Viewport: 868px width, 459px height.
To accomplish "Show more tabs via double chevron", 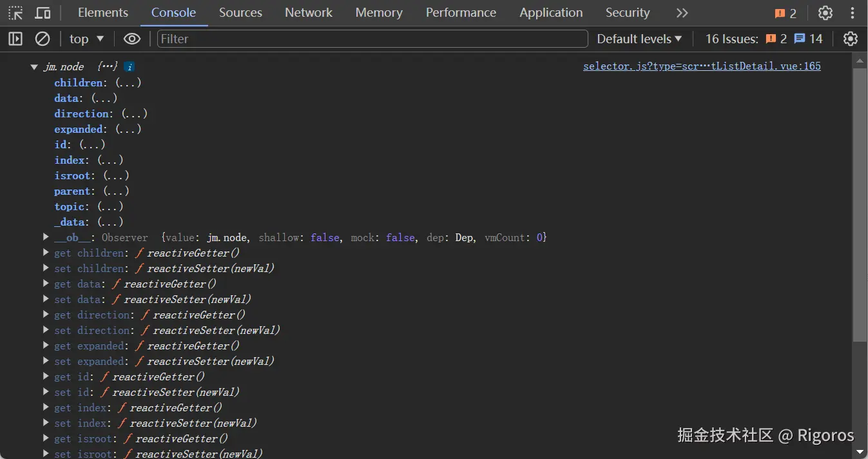I will (682, 13).
